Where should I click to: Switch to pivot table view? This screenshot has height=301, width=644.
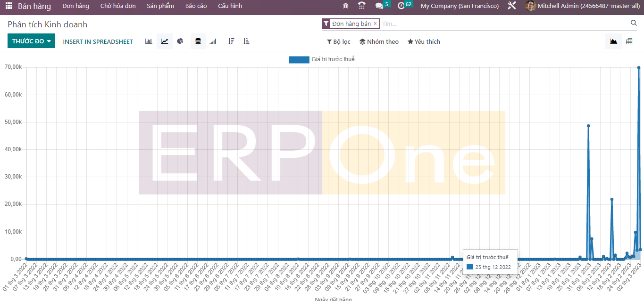[629, 41]
